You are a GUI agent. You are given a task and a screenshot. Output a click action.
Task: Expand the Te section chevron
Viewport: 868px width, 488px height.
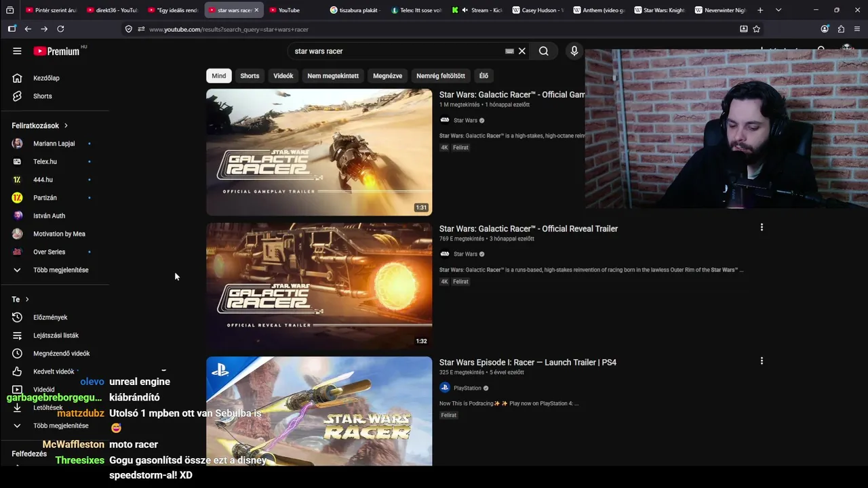tap(27, 299)
